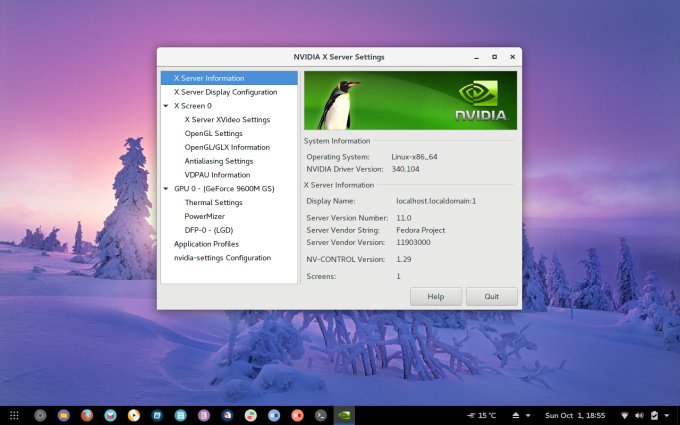Click the Linux-x86_64 operating system value
This screenshot has width=680, height=425.
pos(414,157)
